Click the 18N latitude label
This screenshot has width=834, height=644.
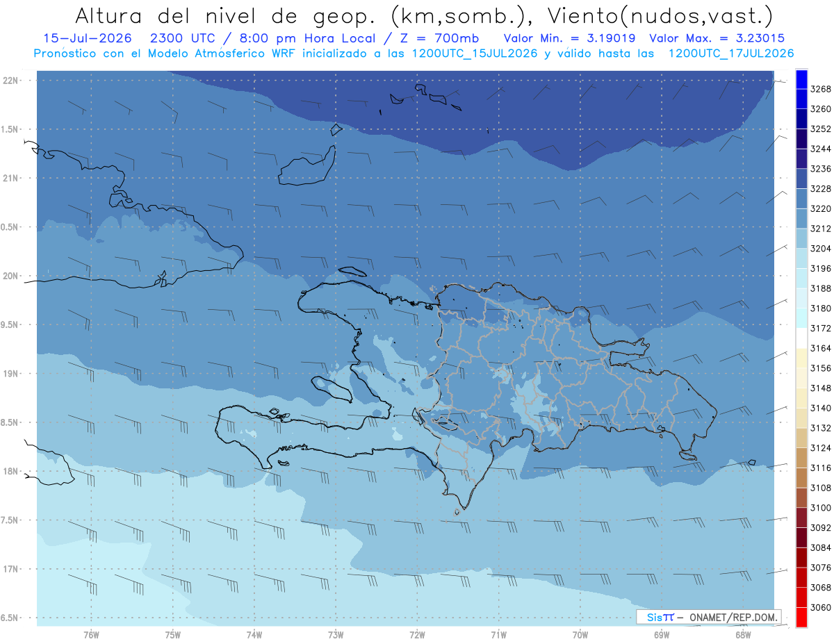[x=10, y=472]
